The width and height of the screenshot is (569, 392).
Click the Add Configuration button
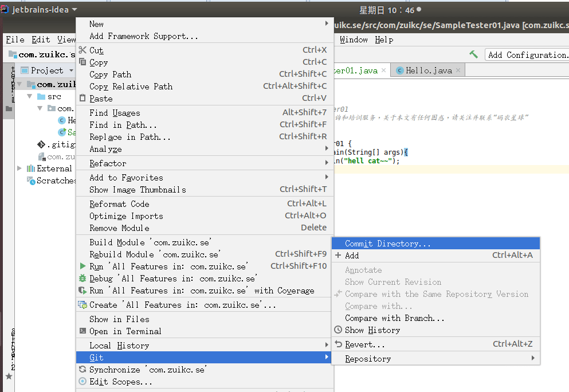[x=527, y=54]
